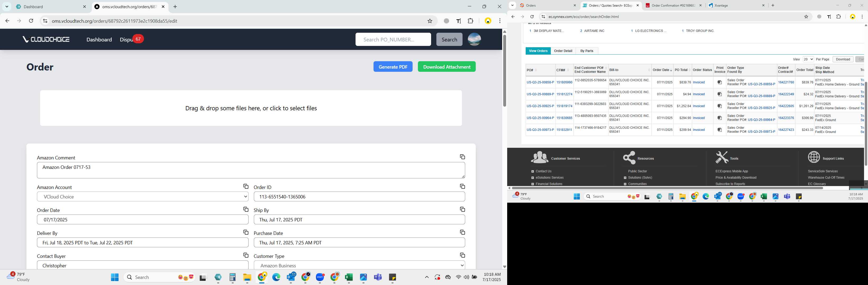Viewport: 868px width, 285px height.
Task: Switch to the By Parts tab
Action: [587, 51]
